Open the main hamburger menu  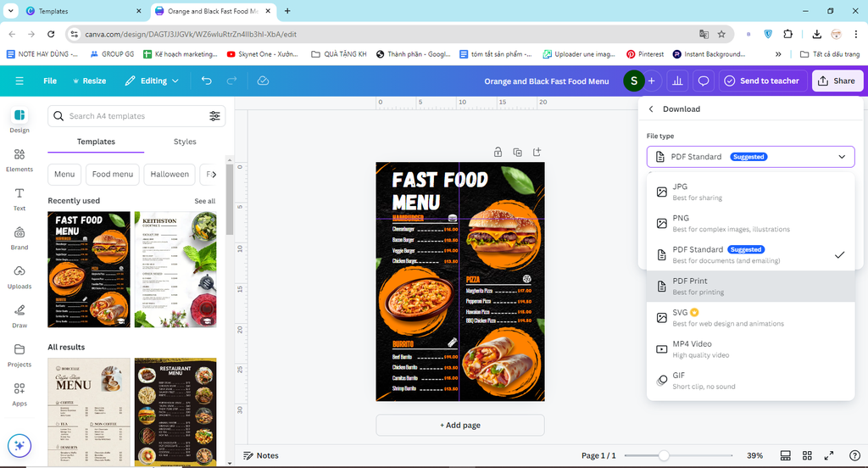(x=19, y=81)
